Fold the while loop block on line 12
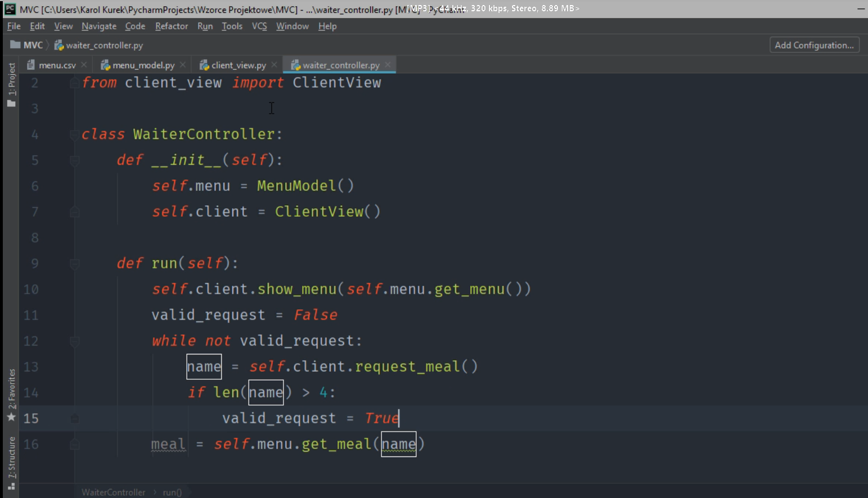Image resolution: width=868 pixels, height=498 pixels. (74, 341)
